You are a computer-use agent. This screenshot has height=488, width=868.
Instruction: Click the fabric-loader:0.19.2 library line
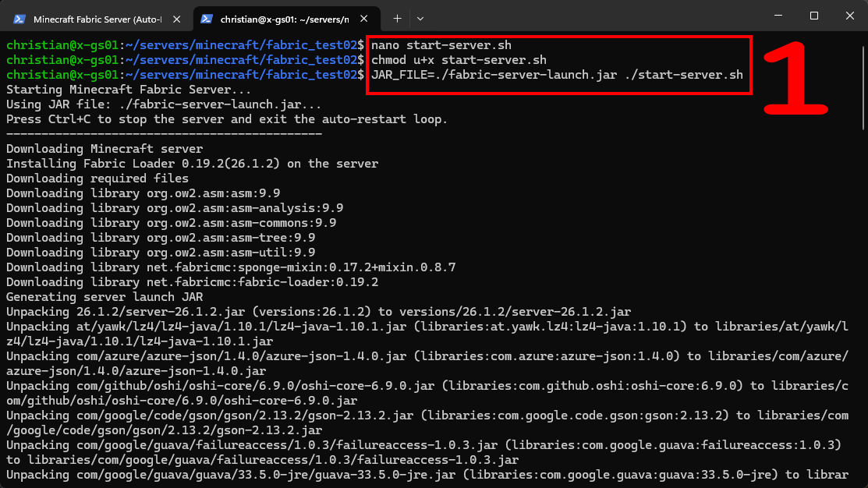(x=192, y=282)
